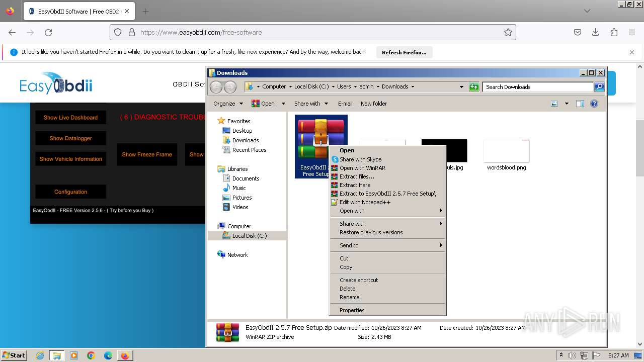Click Firefox reload page icon
644x362 pixels.
tap(48, 32)
